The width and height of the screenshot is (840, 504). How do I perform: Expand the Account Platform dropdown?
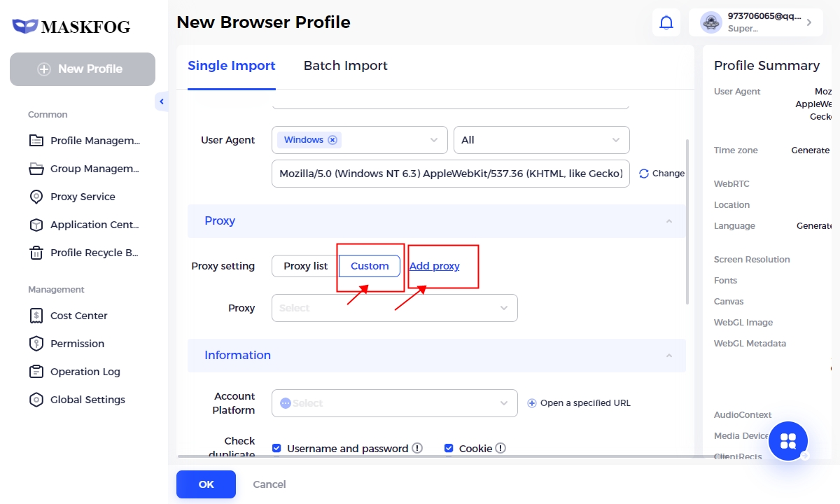coord(394,403)
